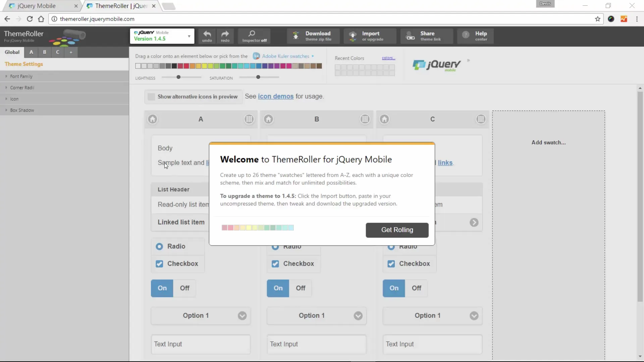Open the icon demos link
Viewport: 644px width, 362px height.
[275, 97]
